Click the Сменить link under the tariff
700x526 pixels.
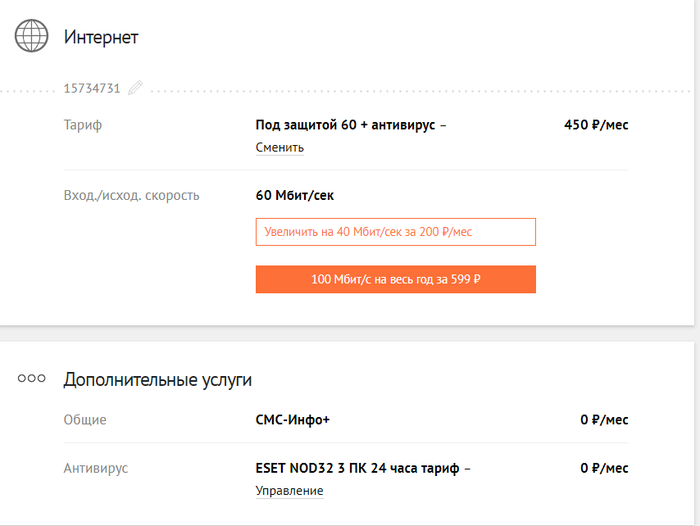(x=279, y=148)
